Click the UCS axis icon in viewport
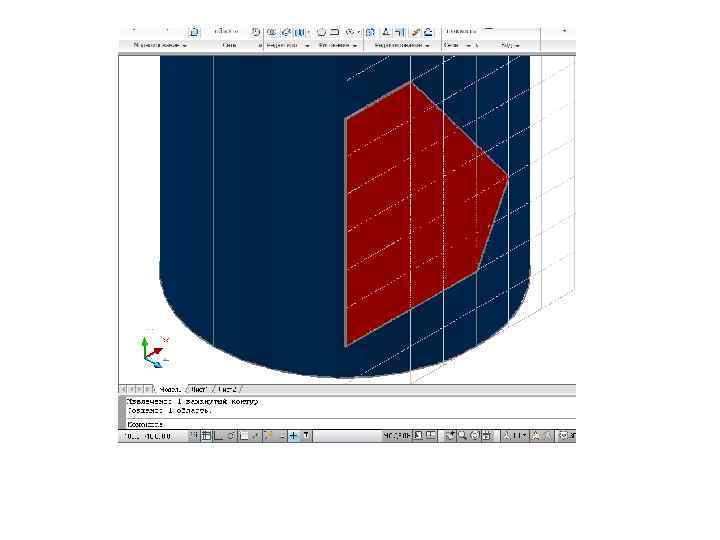Screen dimensions: 720x540 (154, 352)
